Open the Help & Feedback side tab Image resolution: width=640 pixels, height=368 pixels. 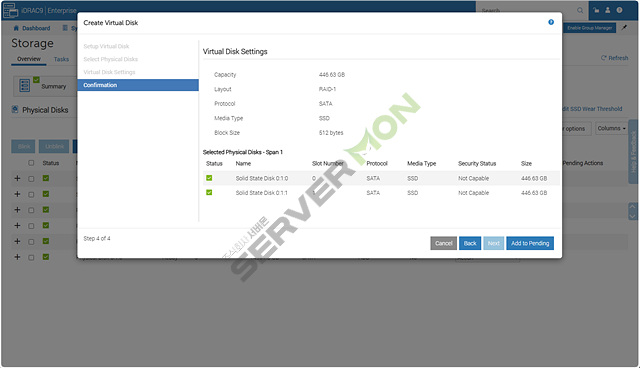click(x=633, y=151)
